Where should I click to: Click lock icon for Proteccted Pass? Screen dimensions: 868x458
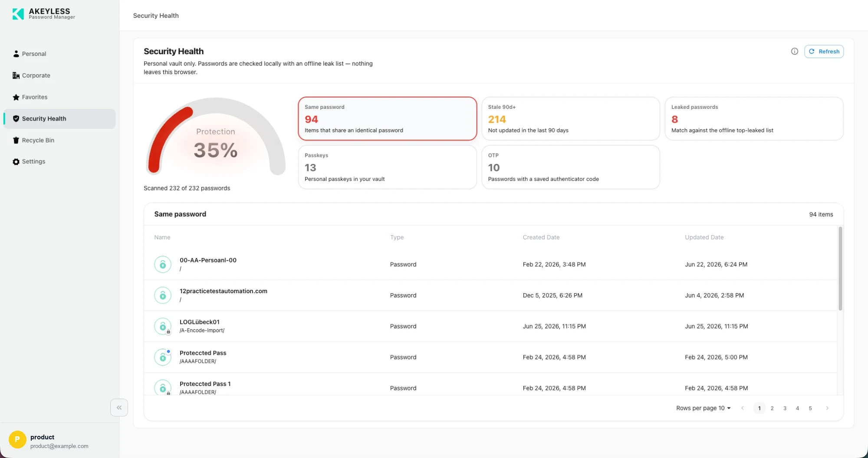(163, 357)
